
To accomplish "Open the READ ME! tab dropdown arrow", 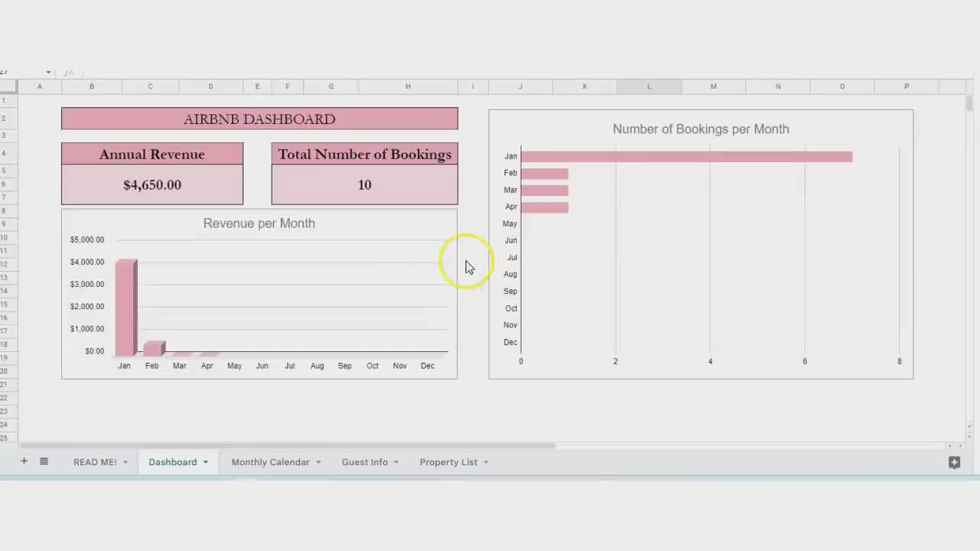I will tap(125, 462).
